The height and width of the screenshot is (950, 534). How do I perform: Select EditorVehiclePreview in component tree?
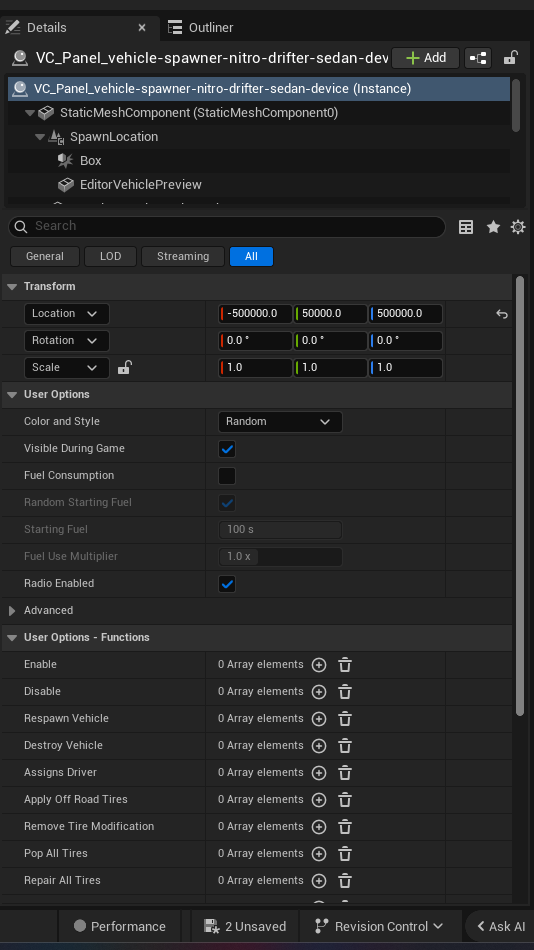pos(141,185)
